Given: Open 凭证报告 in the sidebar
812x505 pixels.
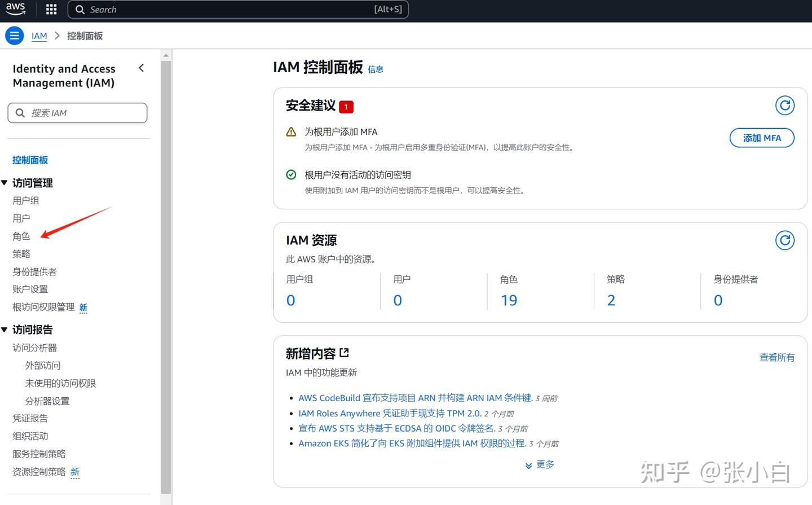Looking at the screenshot, I should coord(30,419).
